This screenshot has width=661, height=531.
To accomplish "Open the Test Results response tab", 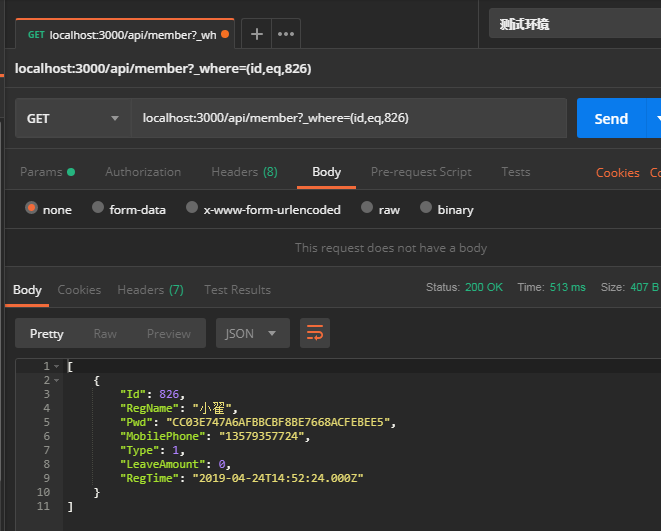I will pos(237,290).
